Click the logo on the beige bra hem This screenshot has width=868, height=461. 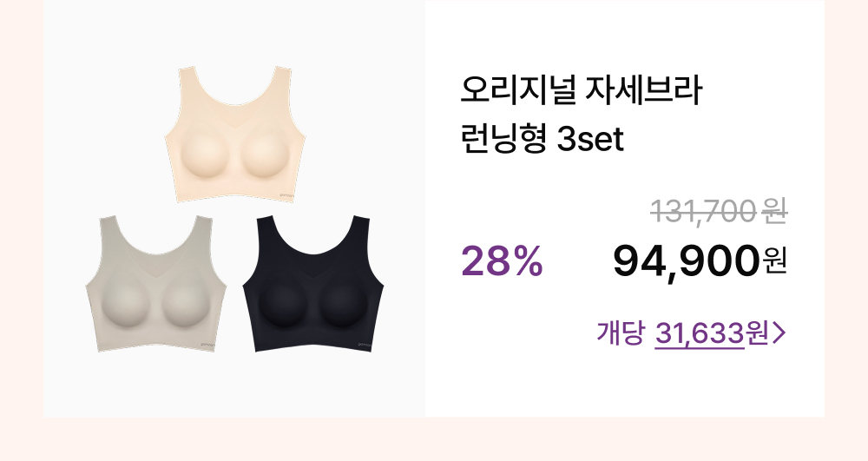pos(288,194)
